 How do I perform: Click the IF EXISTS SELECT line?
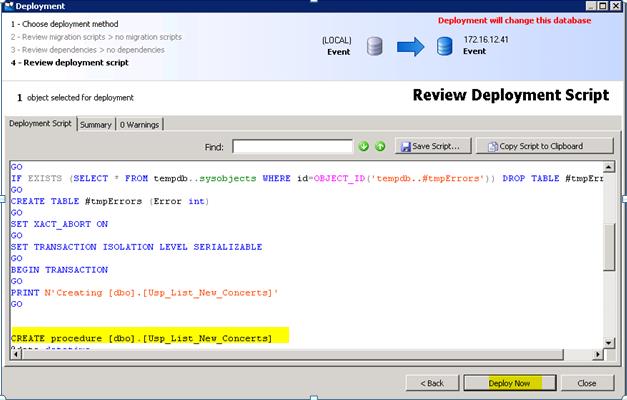pyautogui.click(x=307, y=178)
